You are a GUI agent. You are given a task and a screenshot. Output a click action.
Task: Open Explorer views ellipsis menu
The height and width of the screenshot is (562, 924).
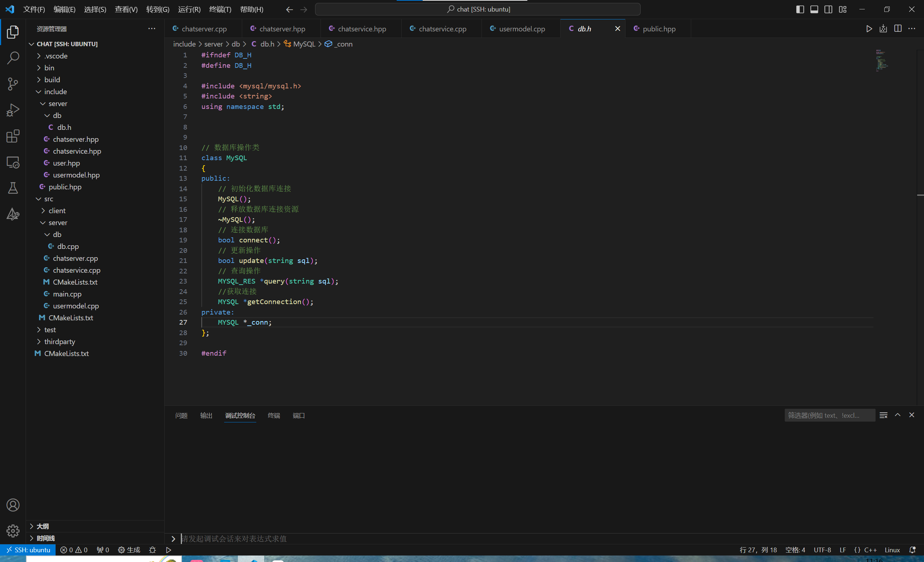point(152,29)
